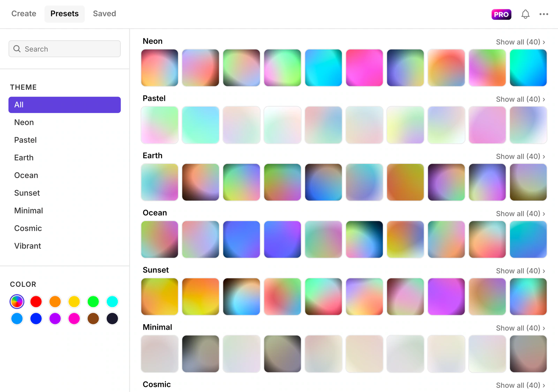
Task: Select the green color swatch
Action: pyautogui.click(x=93, y=302)
